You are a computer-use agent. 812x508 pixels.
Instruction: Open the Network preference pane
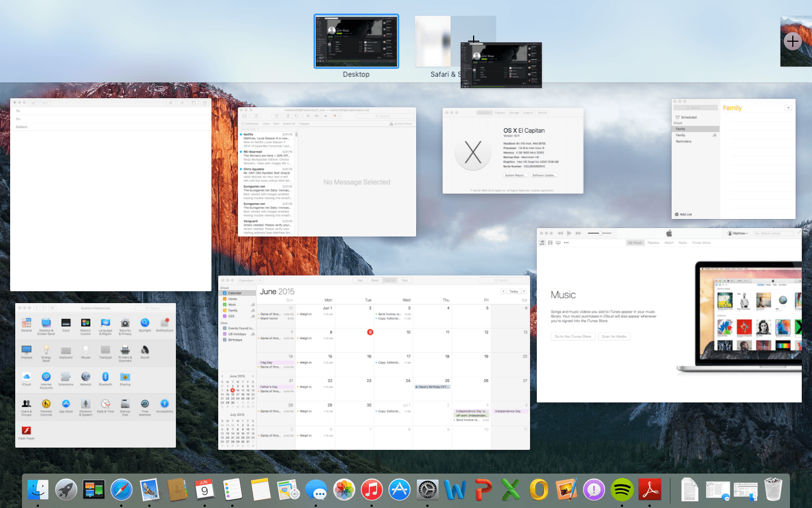86,378
